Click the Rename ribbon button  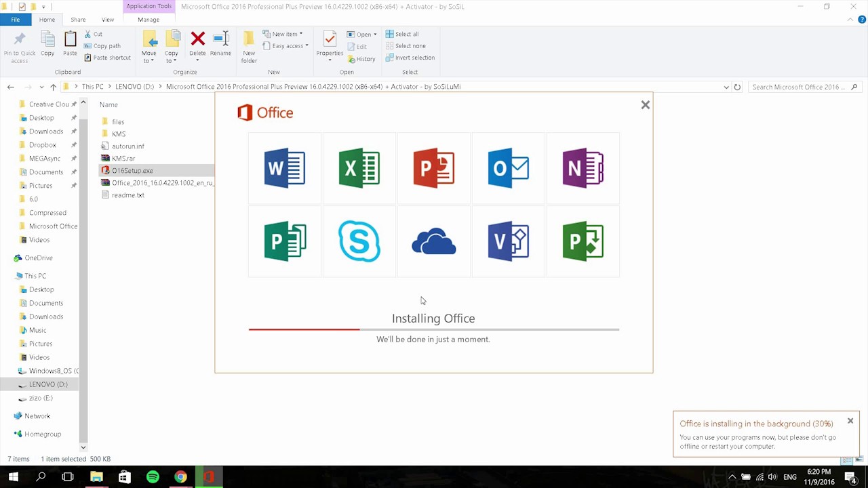point(220,45)
